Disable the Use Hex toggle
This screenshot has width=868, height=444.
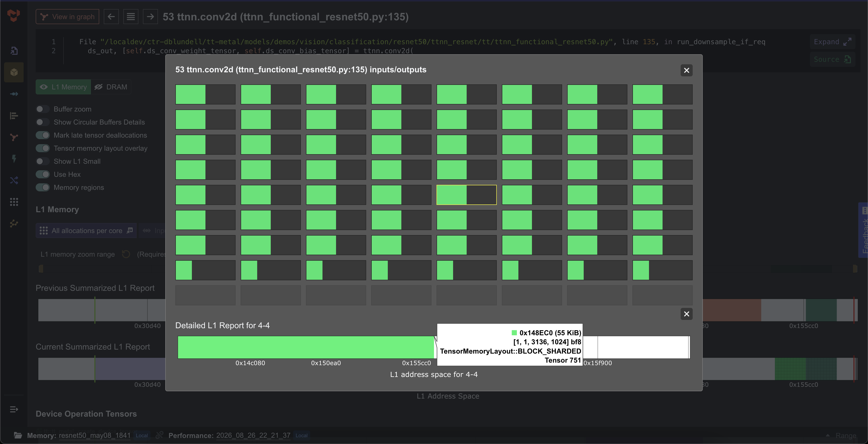(x=42, y=174)
